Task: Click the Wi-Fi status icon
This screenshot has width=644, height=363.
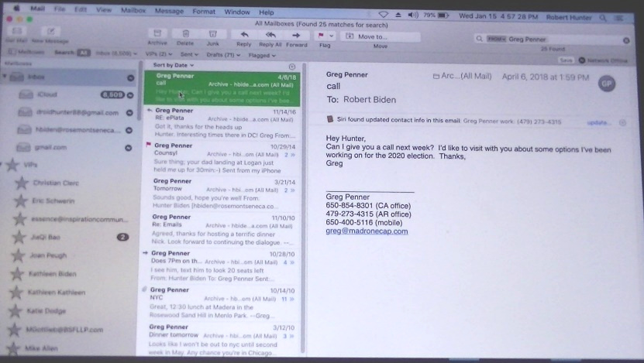Action: click(x=383, y=15)
